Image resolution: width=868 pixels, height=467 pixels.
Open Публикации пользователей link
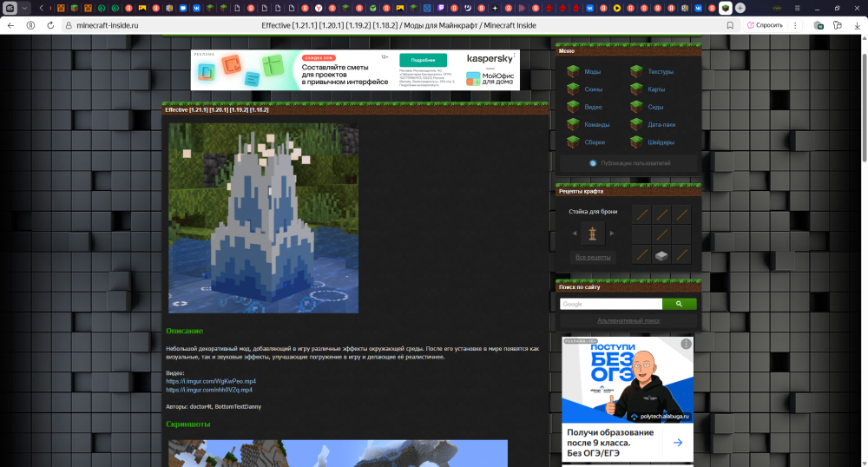635,163
